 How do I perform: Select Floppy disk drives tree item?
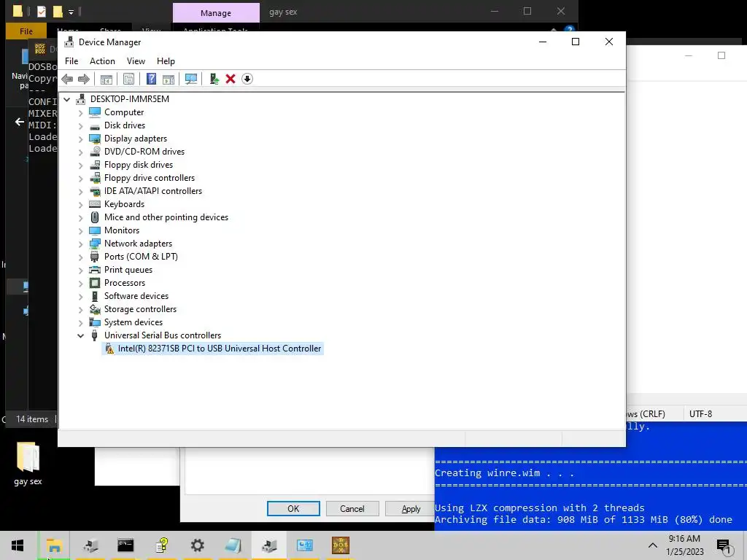click(139, 165)
